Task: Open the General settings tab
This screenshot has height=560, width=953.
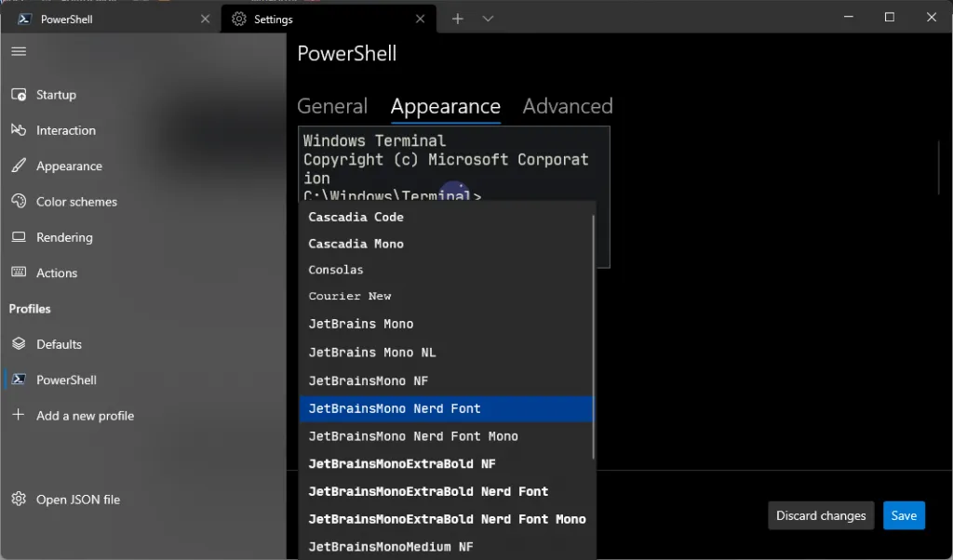Action: coord(332,106)
